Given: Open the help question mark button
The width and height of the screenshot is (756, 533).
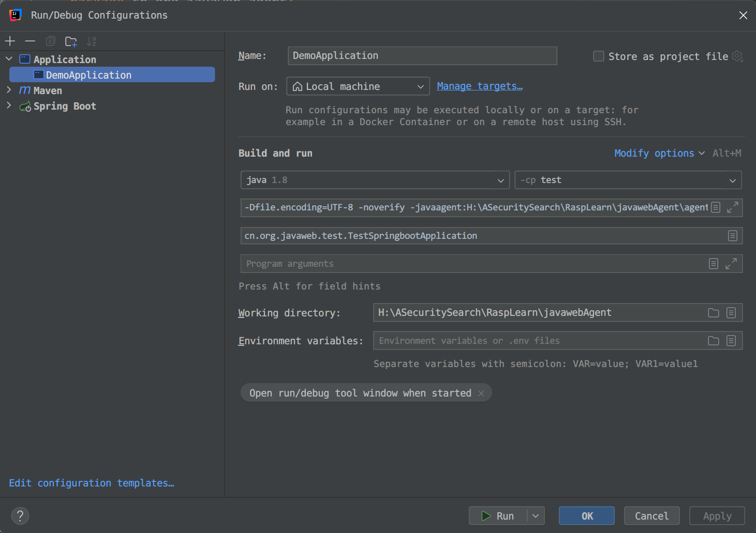Looking at the screenshot, I should point(20,515).
